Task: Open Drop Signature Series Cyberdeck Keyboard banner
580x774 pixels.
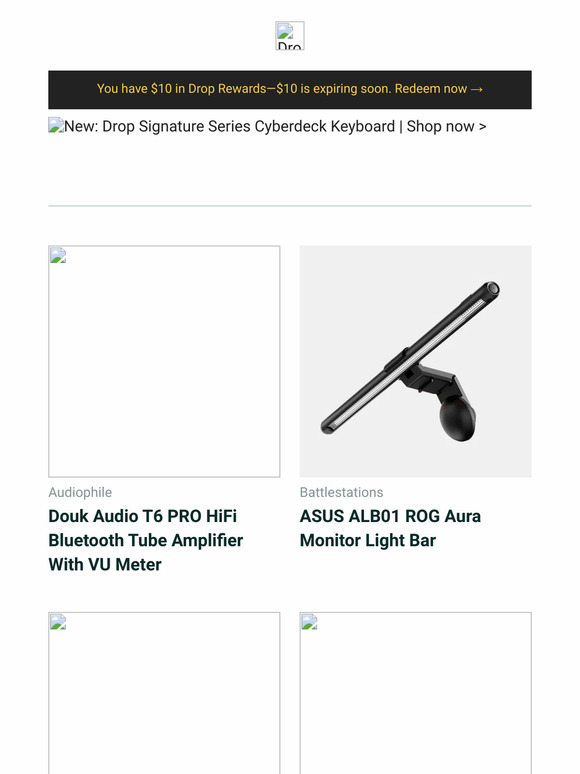Action: (267, 126)
